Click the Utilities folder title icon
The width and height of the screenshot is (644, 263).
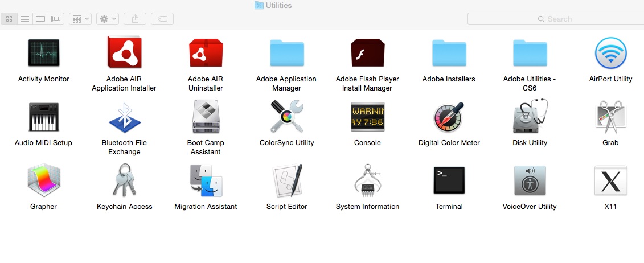pos(259,5)
